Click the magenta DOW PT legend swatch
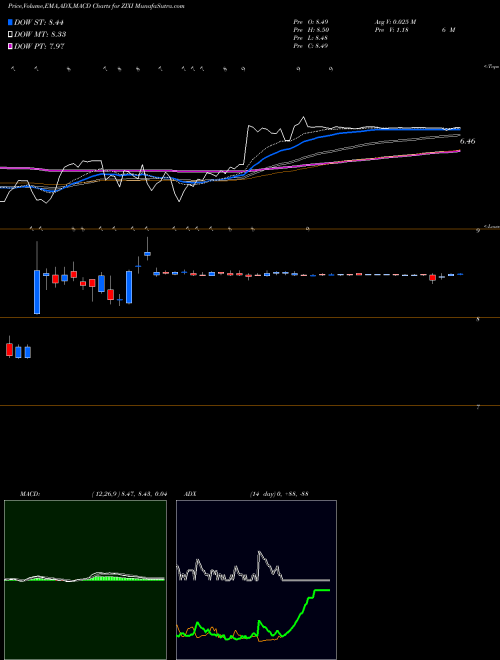500x660 pixels. [10, 46]
